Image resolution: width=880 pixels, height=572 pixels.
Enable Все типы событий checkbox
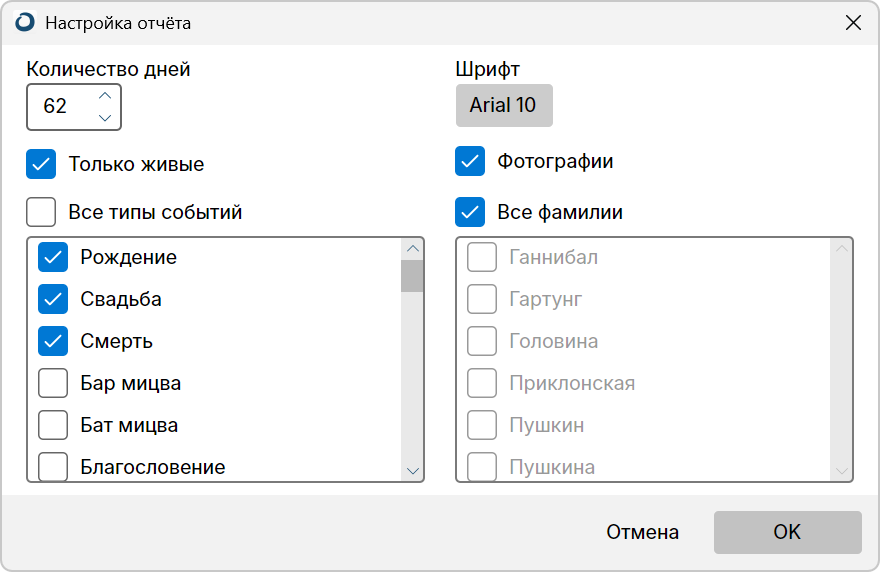[41, 212]
